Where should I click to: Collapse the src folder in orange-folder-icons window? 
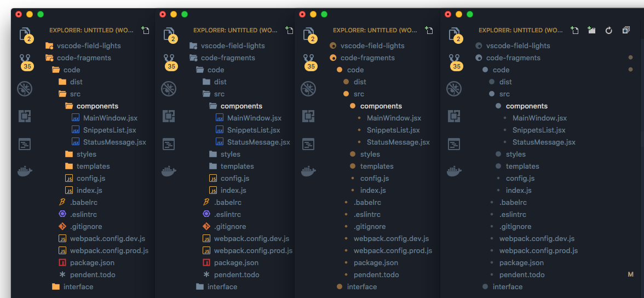[70, 94]
